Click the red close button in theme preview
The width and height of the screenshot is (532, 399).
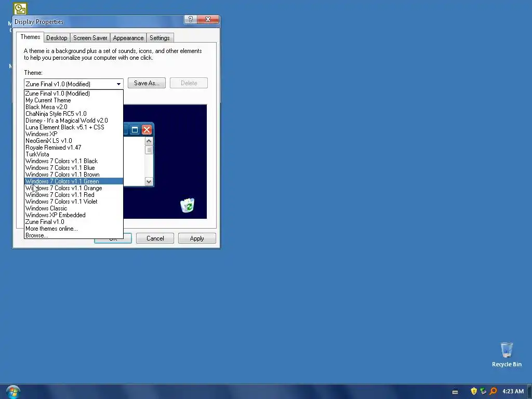pos(147,129)
